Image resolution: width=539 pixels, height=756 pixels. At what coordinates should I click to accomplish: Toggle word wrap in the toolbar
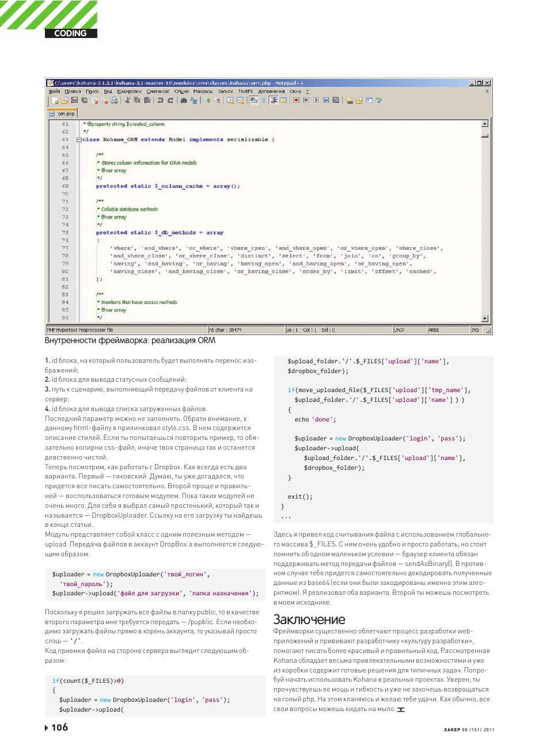(254, 101)
